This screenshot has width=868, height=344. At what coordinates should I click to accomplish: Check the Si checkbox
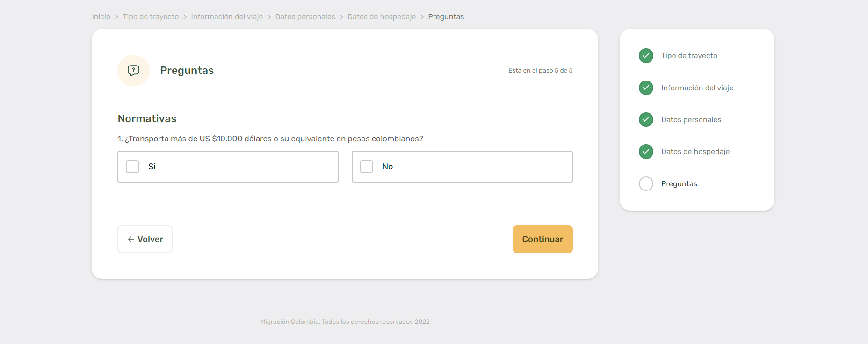coord(132,167)
